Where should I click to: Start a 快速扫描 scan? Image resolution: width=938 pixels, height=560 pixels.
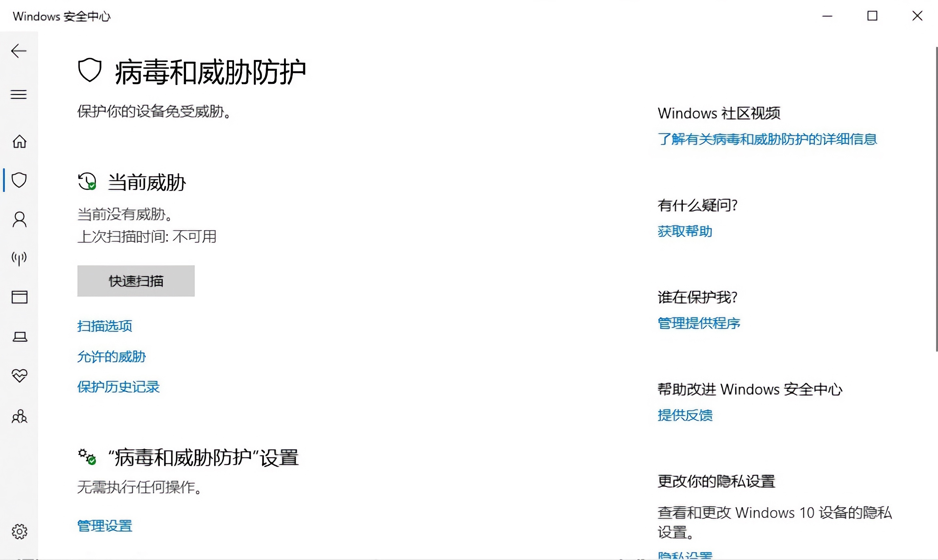click(x=135, y=281)
